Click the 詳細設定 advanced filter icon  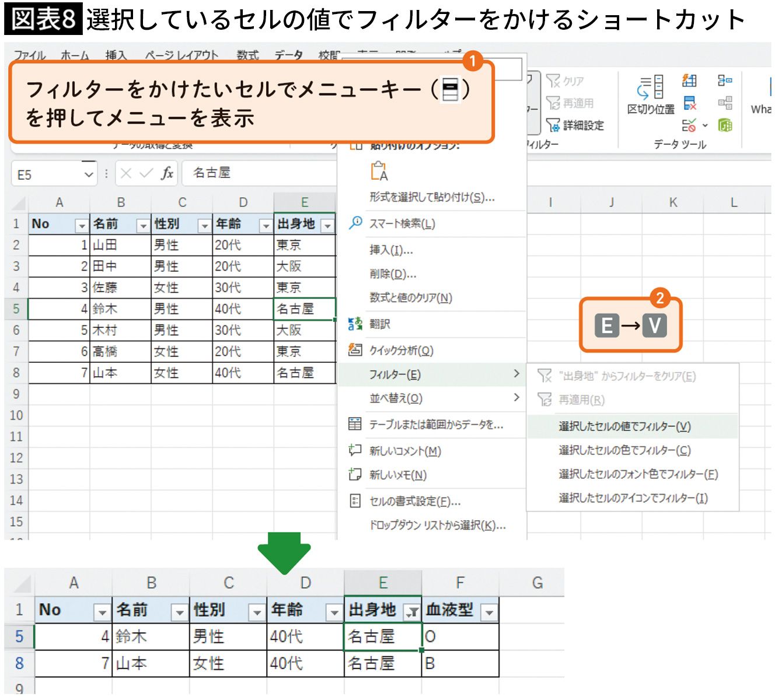pos(553,125)
